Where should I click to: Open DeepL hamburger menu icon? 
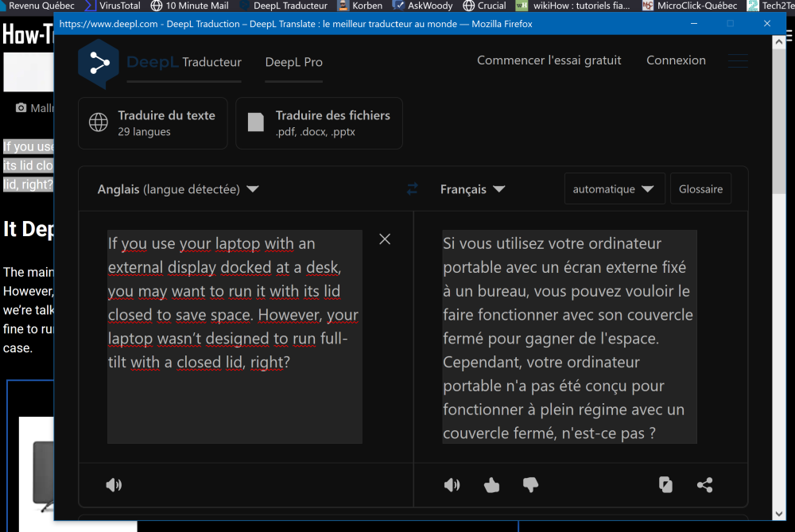(738, 61)
